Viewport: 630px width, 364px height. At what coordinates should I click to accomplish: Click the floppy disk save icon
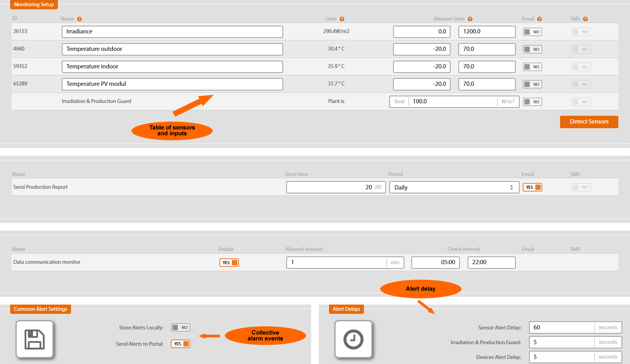pos(35,339)
